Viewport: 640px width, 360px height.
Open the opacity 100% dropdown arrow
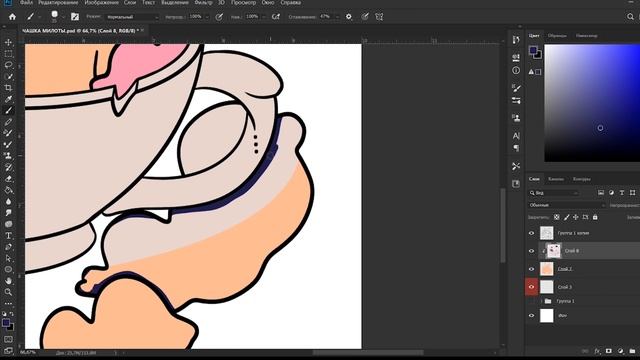(207, 17)
